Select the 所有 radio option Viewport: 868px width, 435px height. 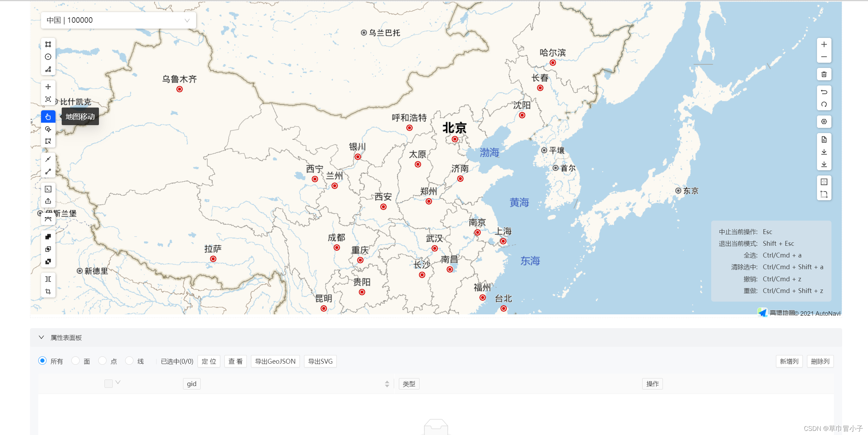(42, 361)
